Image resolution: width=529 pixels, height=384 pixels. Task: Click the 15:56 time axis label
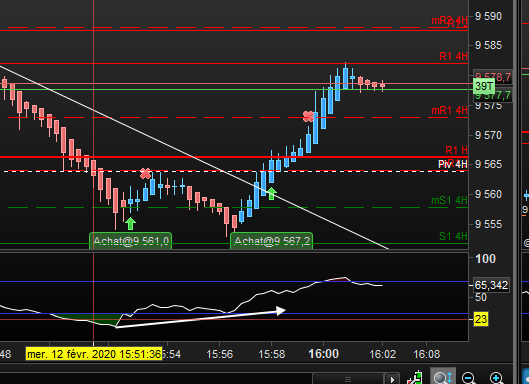pos(220,354)
